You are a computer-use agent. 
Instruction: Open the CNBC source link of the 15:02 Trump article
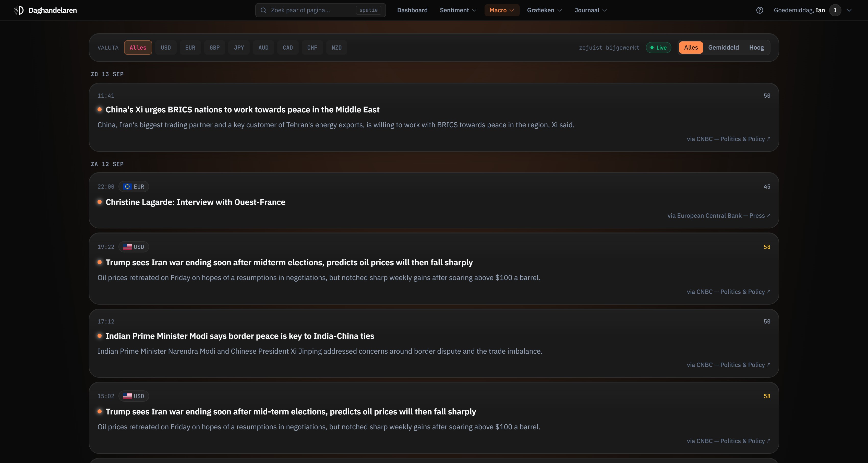tap(729, 441)
